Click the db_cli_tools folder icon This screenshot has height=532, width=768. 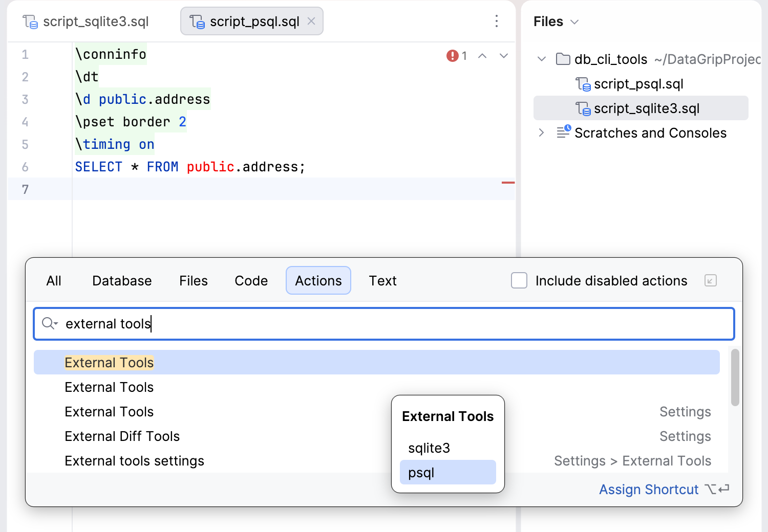click(563, 59)
